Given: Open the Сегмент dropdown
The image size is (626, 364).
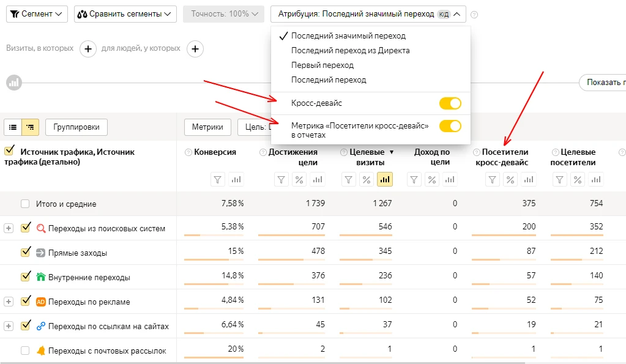Looking at the screenshot, I should [38, 14].
